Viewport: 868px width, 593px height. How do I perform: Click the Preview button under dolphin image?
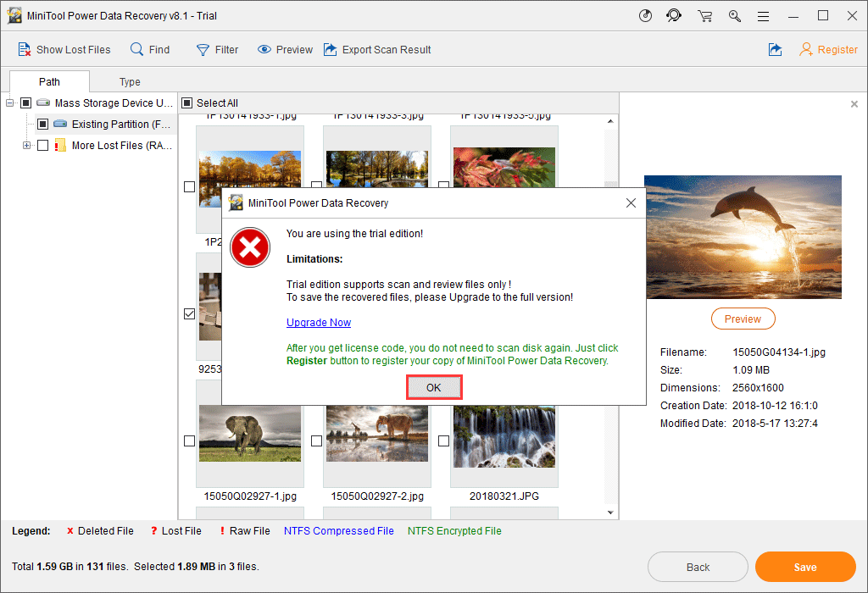(x=743, y=319)
